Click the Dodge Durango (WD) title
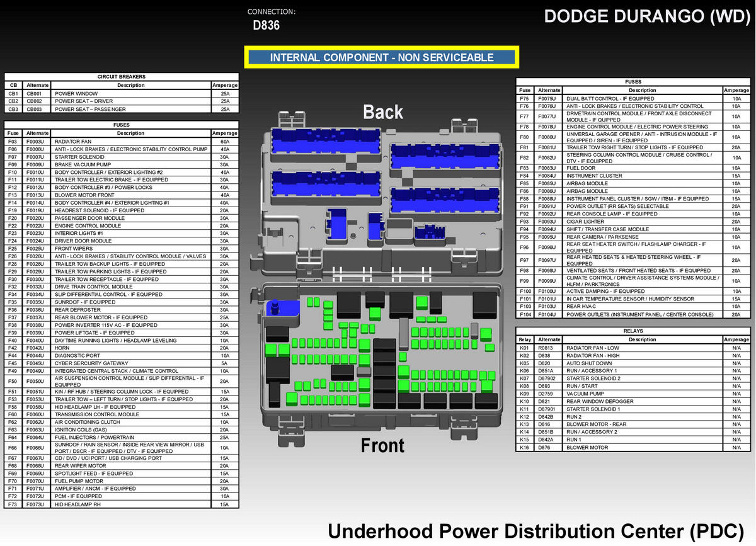Viewport: 756px width, 546px height. click(644, 17)
